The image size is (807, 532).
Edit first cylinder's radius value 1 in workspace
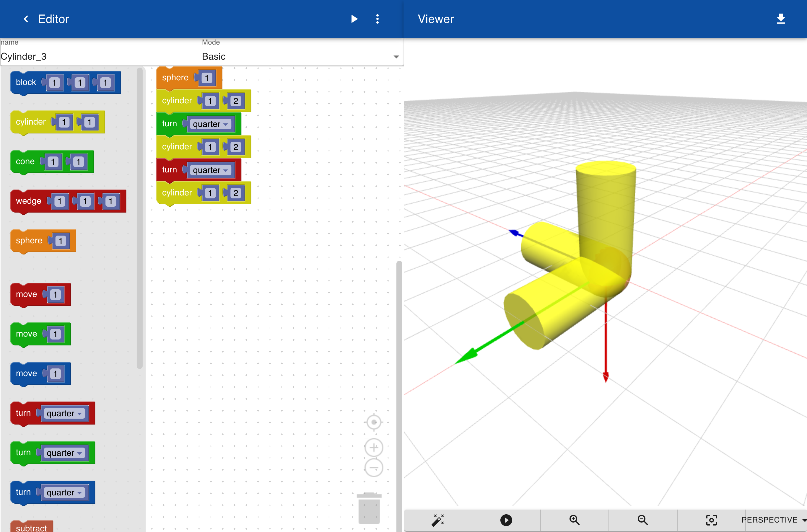pyautogui.click(x=210, y=101)
